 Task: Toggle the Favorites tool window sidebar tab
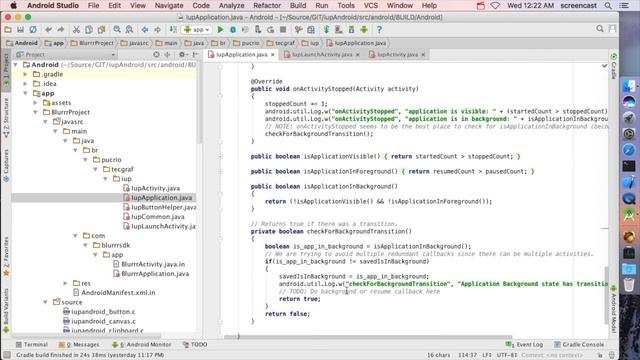(x=6, y=256)
